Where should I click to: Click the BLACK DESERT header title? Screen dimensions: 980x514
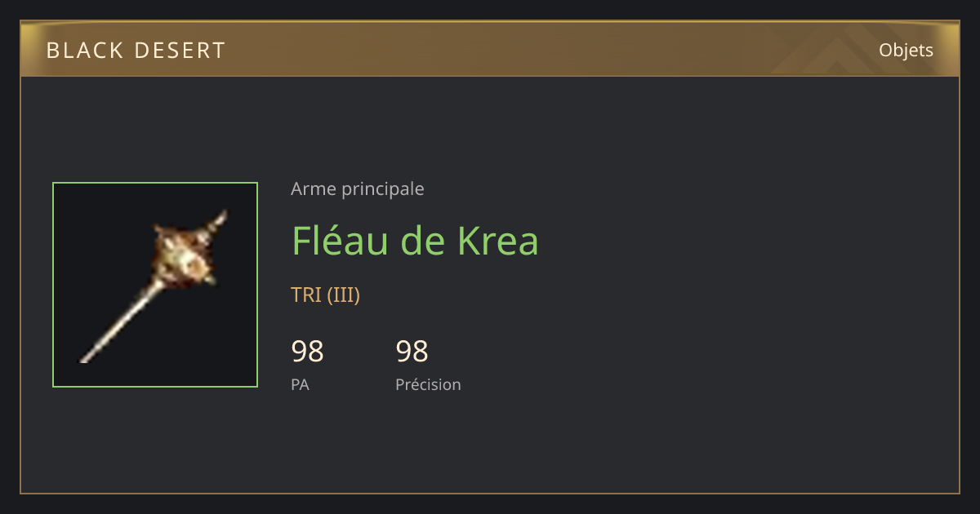point(136,51)
